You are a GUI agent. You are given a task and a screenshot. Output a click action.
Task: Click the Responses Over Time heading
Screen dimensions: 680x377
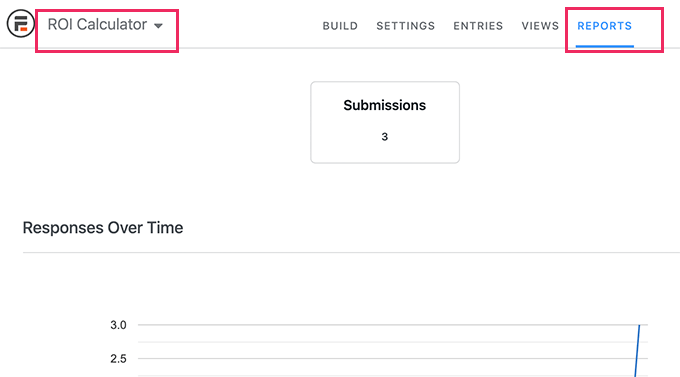click(103, 228)
